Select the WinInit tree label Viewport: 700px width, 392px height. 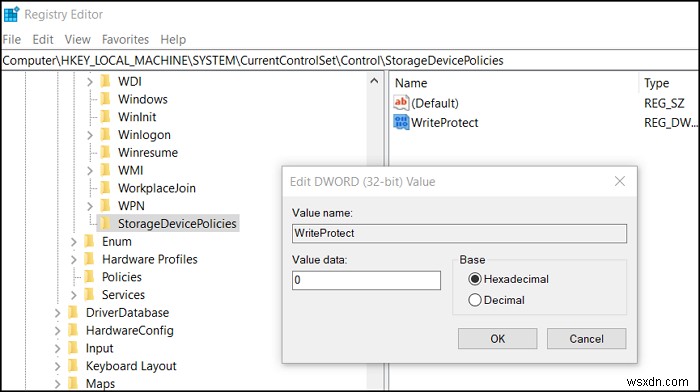(x=137, y=117)
